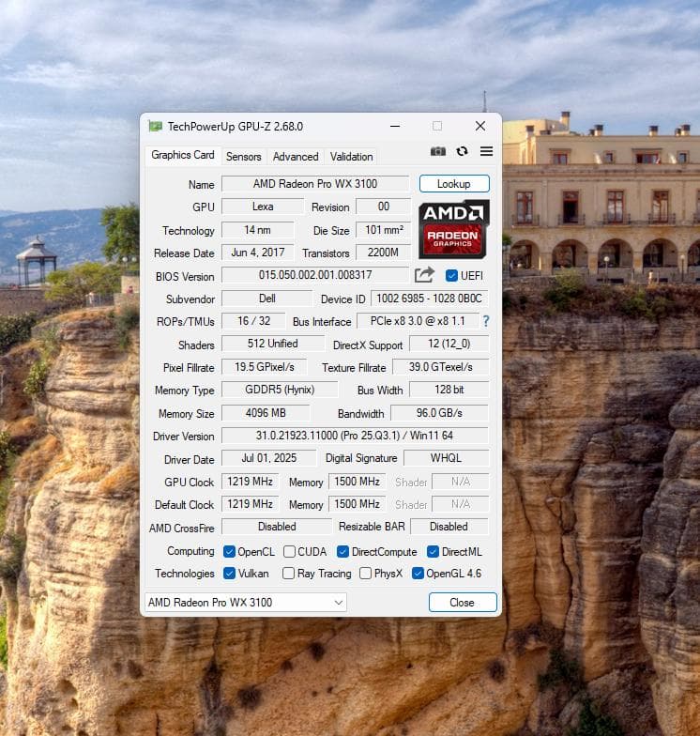Open the AMD Radeon Pro WX 3100 dropdown

[x=246, y=603]
